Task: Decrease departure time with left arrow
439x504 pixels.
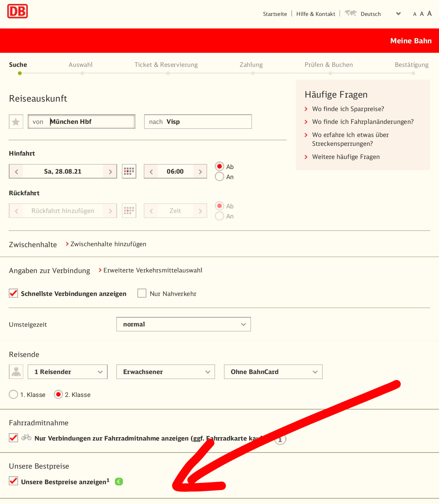Action: (151, 171)
